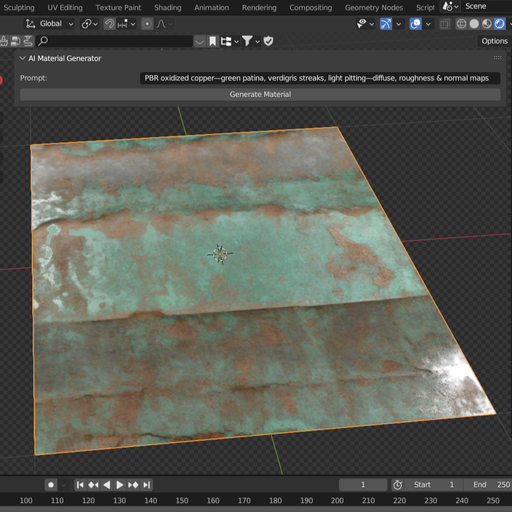Collapse the AI Material Generator panel
This screenshot has width=512, height=512.
point(22,58)
